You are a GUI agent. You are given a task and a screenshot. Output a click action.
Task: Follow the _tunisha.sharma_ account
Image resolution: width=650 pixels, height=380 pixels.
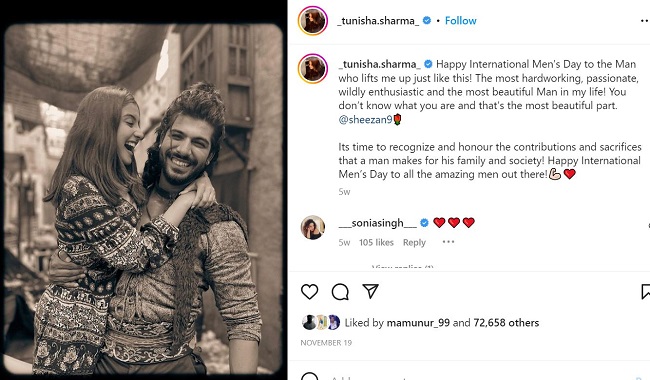click(461, 21)
